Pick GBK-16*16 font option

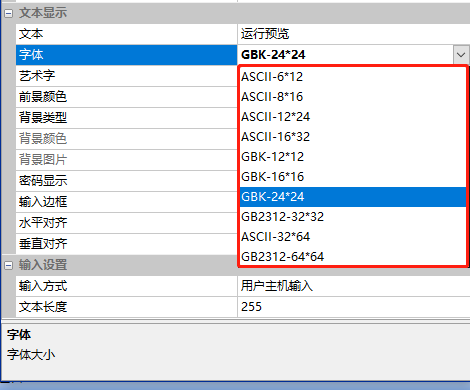click(x=353, y=177)
